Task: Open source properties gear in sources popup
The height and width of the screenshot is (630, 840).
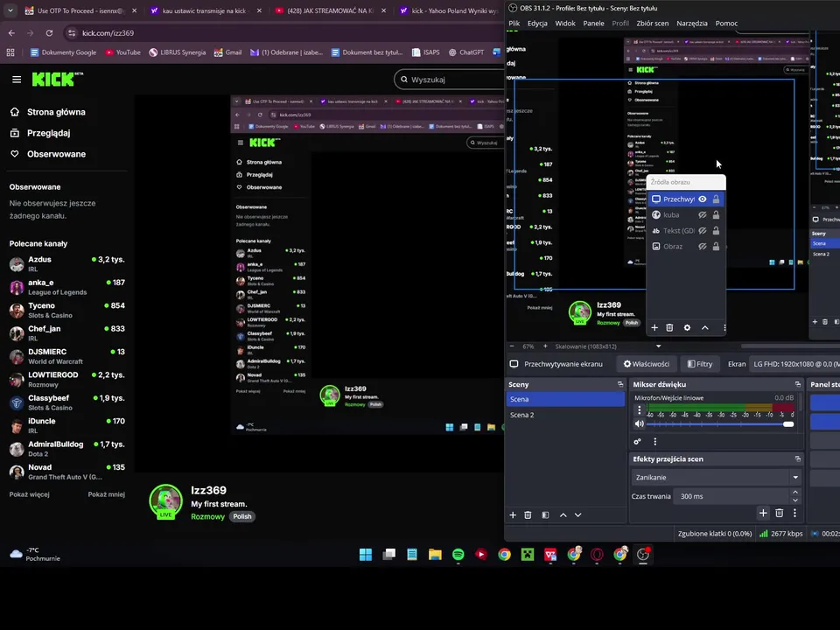Action: pos(688,327)
